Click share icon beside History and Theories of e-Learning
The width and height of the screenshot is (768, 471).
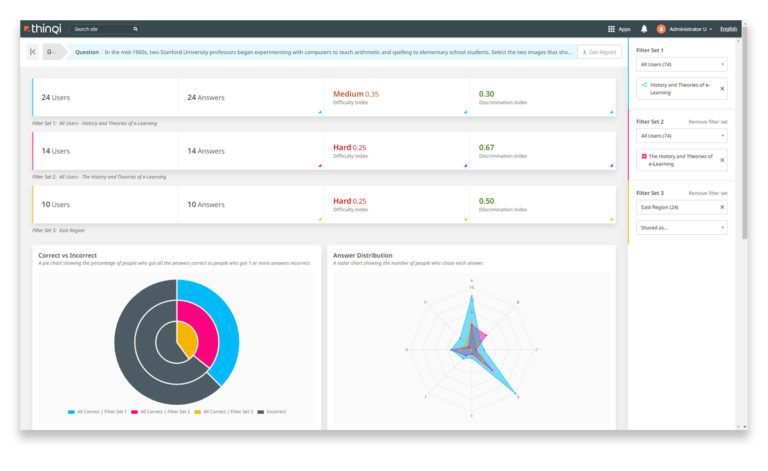[644, 85]
